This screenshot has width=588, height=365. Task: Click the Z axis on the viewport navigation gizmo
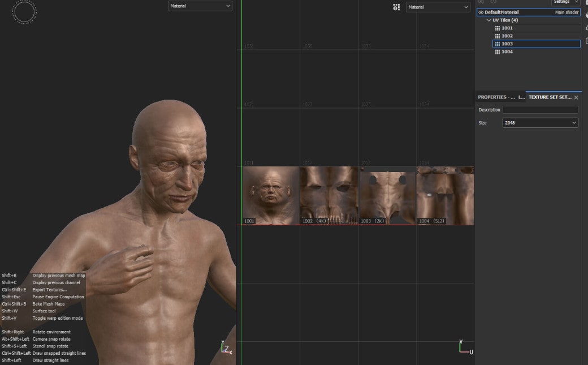pos(227,349)
